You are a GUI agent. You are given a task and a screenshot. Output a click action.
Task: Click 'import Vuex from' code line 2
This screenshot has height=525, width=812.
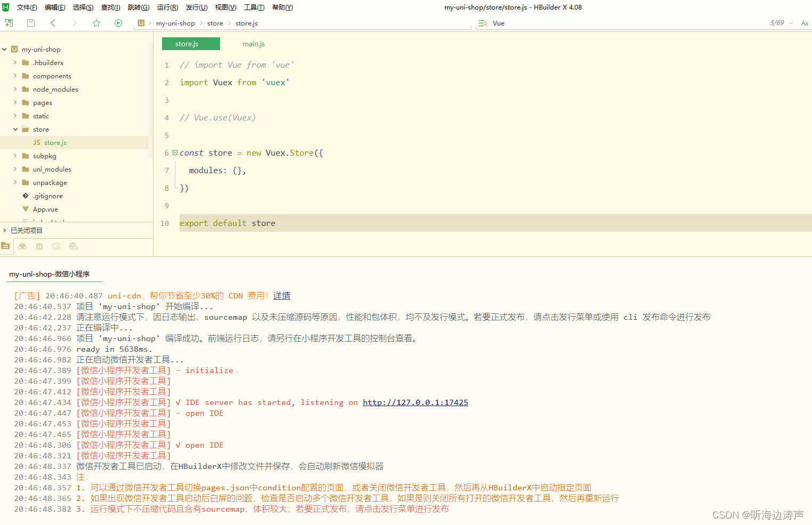pos(234,83)
